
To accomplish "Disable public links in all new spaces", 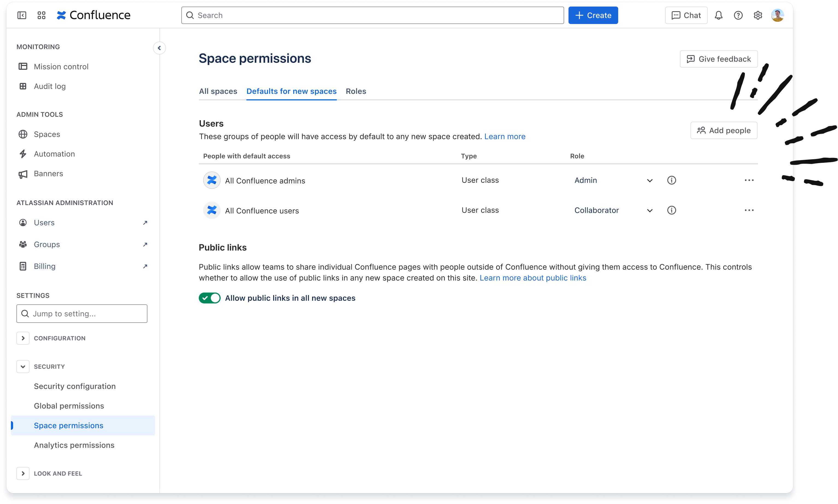I will pos(209,298).
